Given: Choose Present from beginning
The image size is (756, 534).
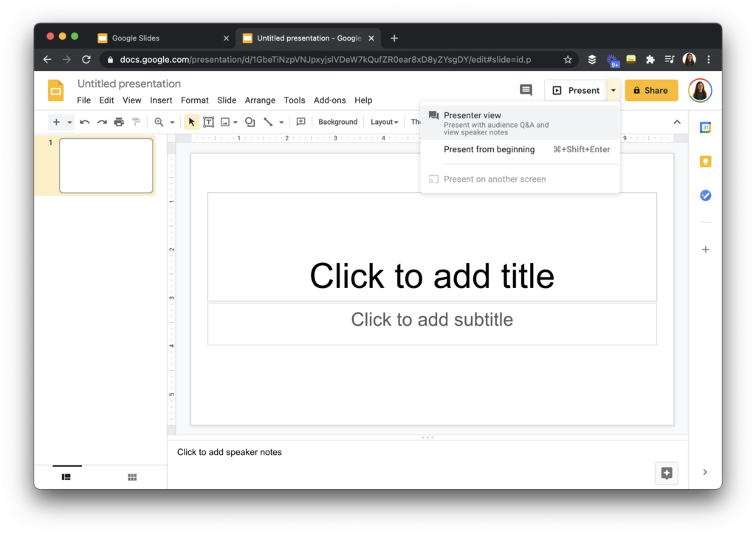Looking at the screenshot, I should coord(489,149).
